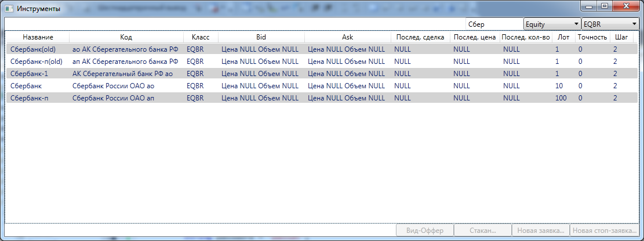Sort by the Точность column header
This screenshot has height=241, width=644.
click(x=592, y=37)
